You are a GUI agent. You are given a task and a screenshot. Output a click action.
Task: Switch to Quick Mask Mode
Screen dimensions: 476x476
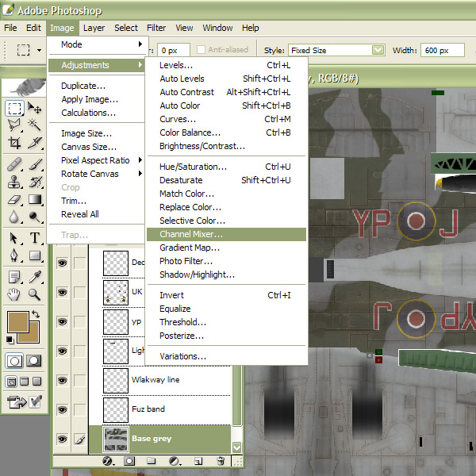33,361
